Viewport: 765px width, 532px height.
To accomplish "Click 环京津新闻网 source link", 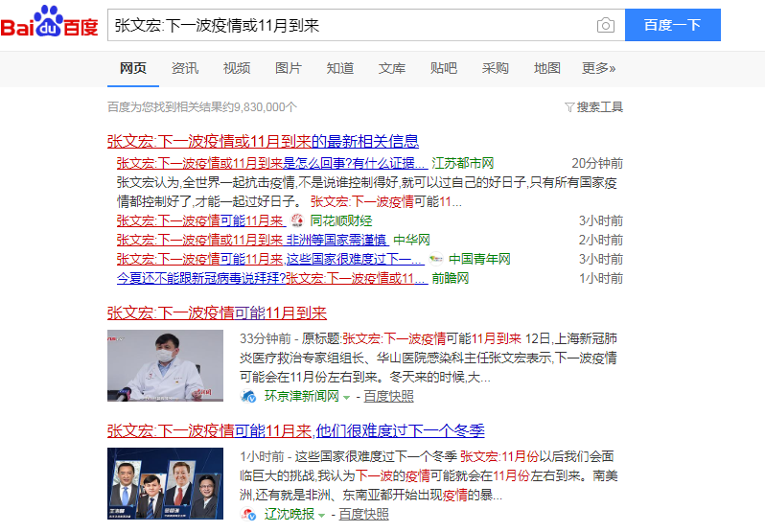I will pyautogui.click(x=302, y=396).
